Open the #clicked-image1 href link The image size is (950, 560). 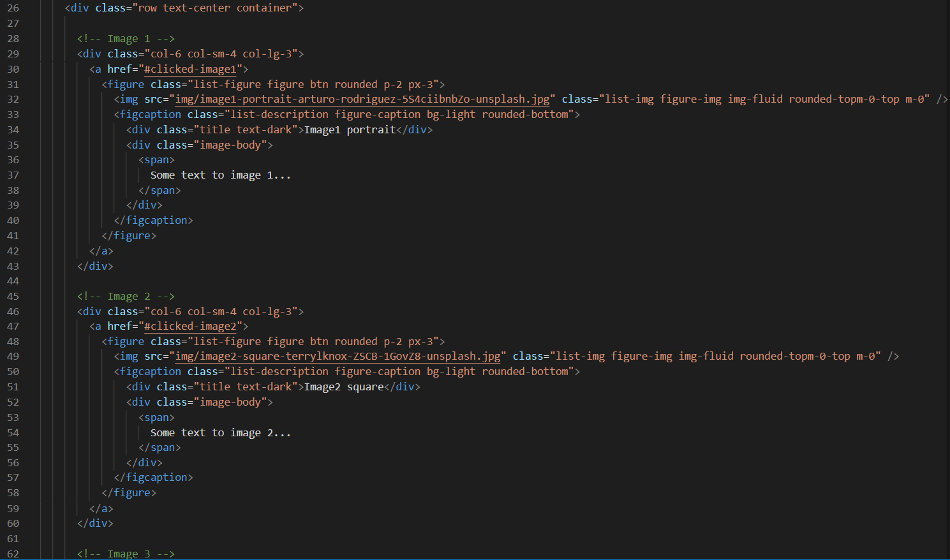coord(190,69)
